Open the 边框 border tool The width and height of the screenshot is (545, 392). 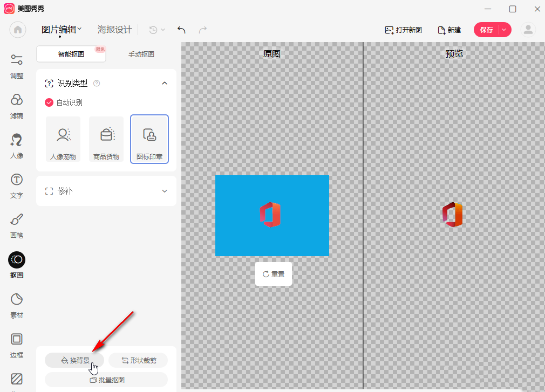click(17, 346)
